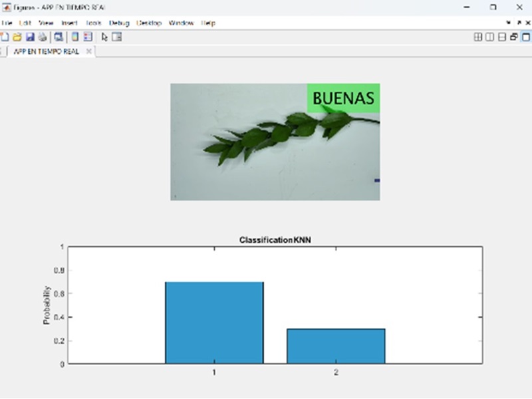This screenshot has height=399, width=532.
Task: Close the Figures window
Action: tap(519, 7)
